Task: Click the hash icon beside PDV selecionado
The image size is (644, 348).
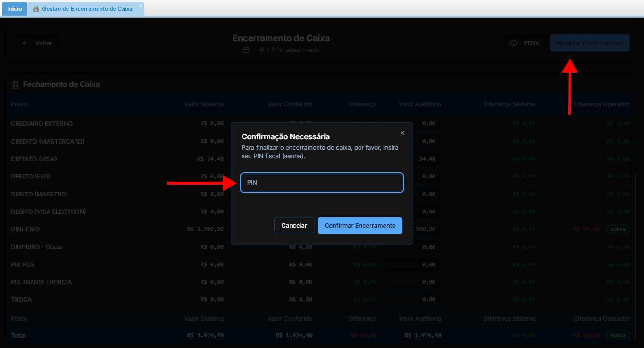Action: coord(261,50)
